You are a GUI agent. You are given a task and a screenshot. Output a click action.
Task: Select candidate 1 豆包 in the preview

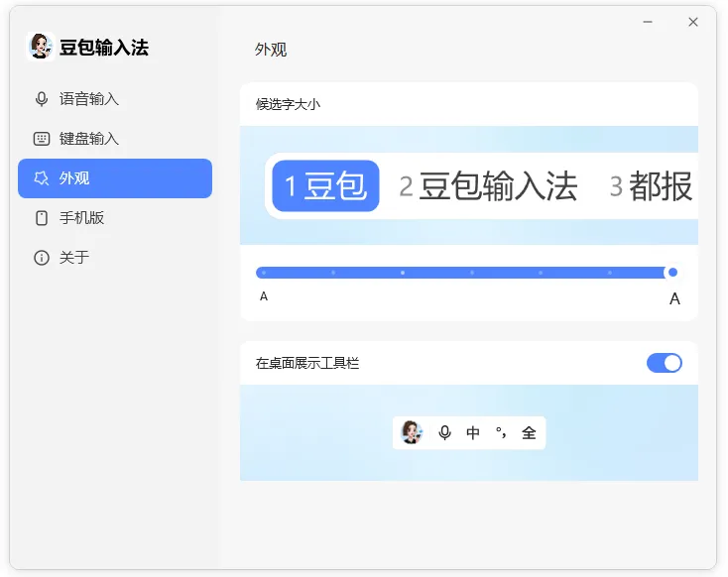point(325,185)
